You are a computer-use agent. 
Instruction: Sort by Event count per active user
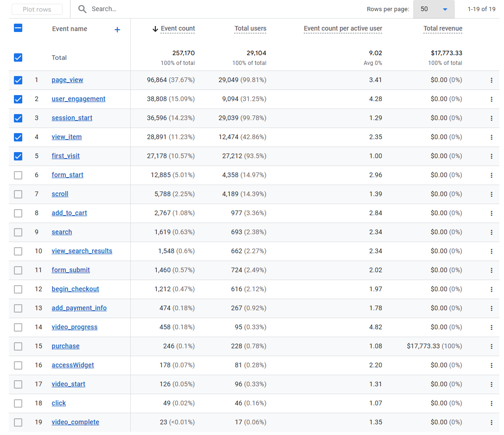click(343, 28)
